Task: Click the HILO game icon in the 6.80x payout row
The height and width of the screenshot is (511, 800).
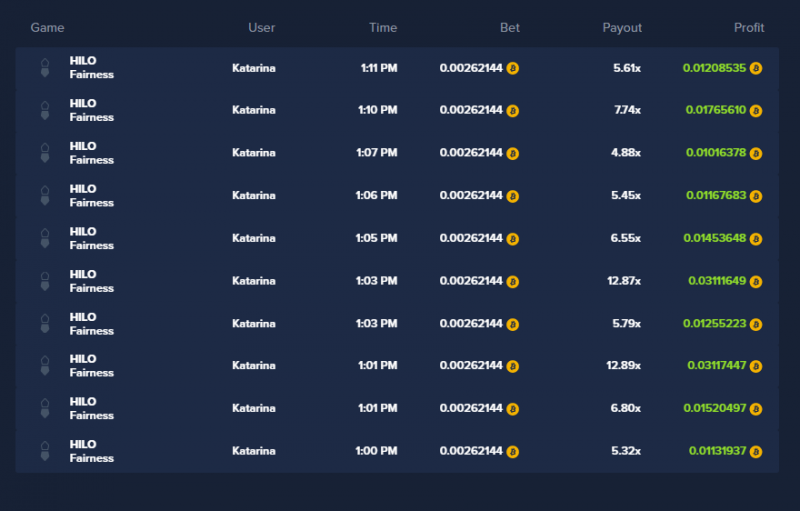Action: pos(45,408)
